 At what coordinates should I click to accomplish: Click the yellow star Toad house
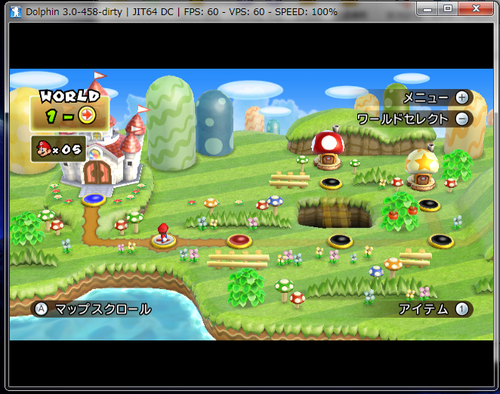click(422, 170)
